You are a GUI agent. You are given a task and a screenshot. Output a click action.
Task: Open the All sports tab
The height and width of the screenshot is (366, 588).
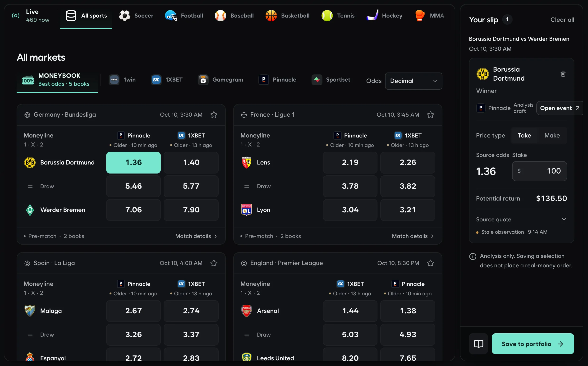pyautogui.click(x=86, y=16)
